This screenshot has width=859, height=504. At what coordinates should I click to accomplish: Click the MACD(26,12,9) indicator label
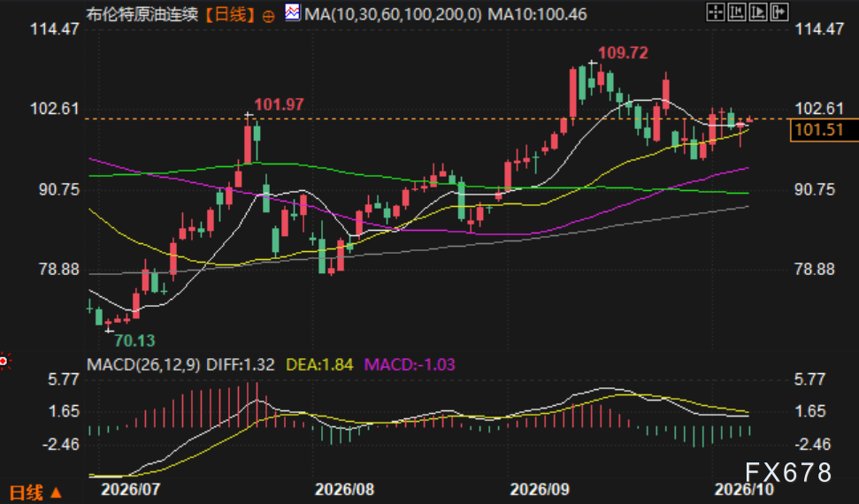143,365
